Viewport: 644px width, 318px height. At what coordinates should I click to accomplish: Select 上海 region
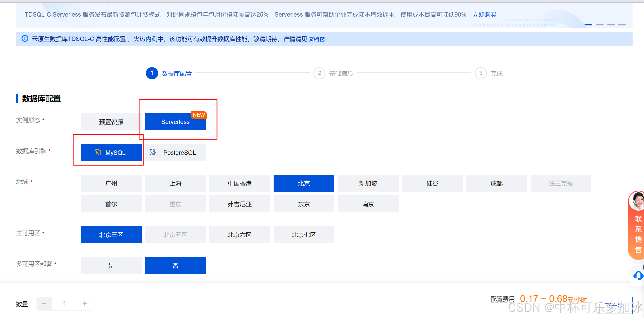(175, 183)
